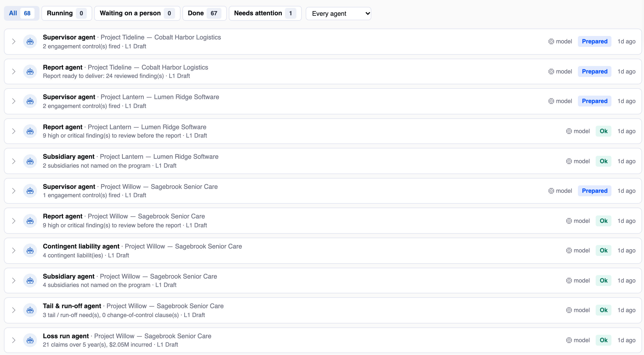
Task: Click robot icon for Report agent Project Willow
Action: 30,221
